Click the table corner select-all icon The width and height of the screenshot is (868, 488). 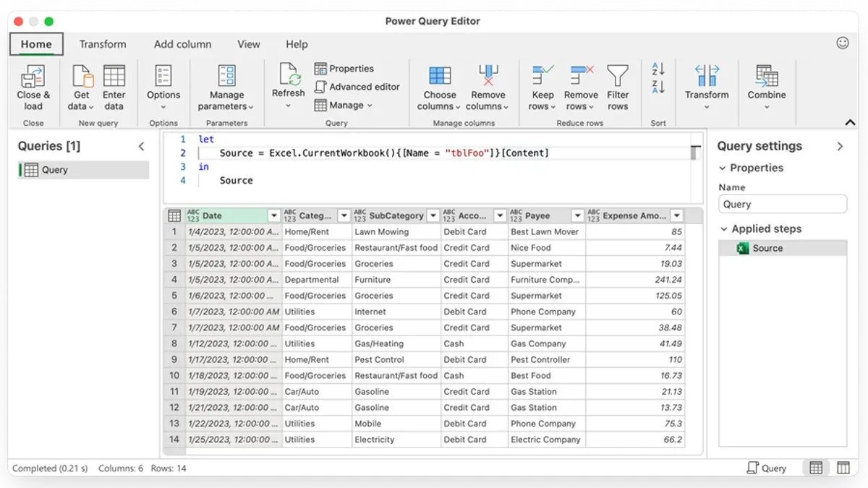coord(174,215)
